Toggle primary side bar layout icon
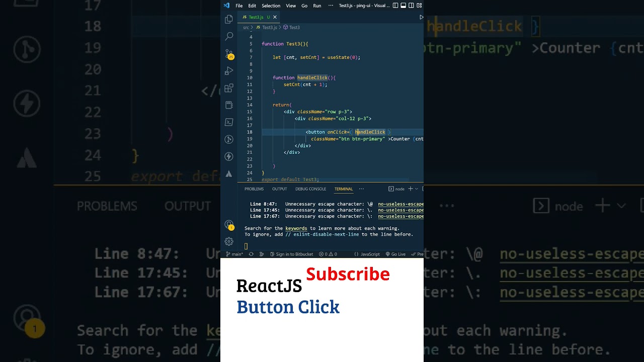The height and width of the screenshot is (362, 644). point(395,6)
